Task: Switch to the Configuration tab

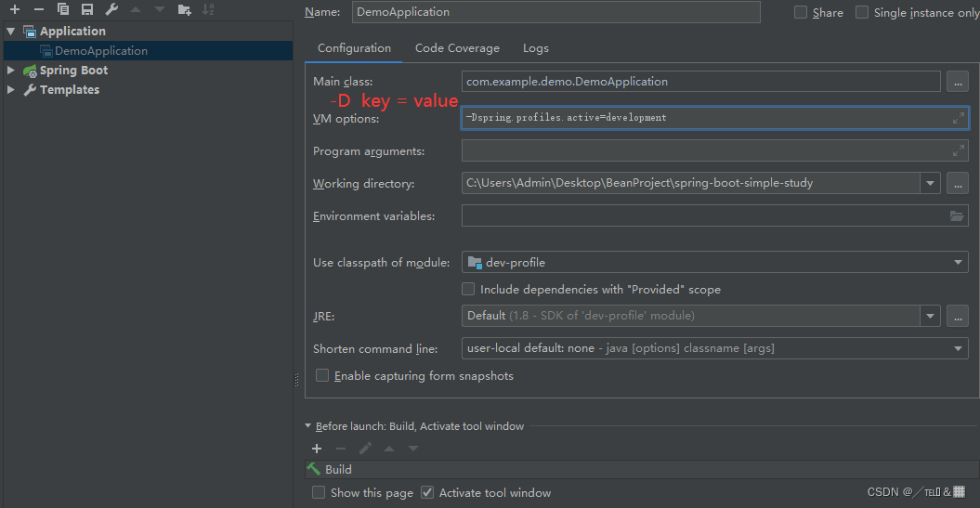Action: tap(354, 48)
